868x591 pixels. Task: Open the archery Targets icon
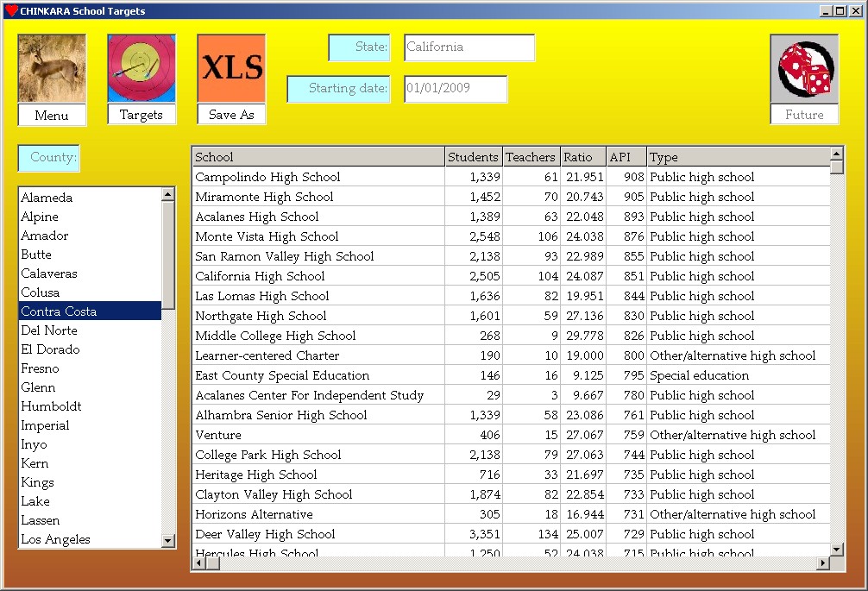point(142,69)
